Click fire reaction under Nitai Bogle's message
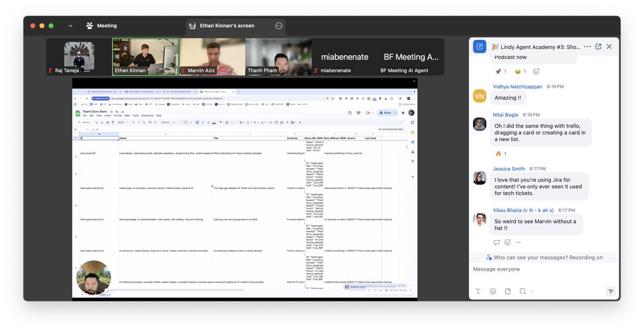The height and width of the screenshot is (332, 644). (501, 153)
